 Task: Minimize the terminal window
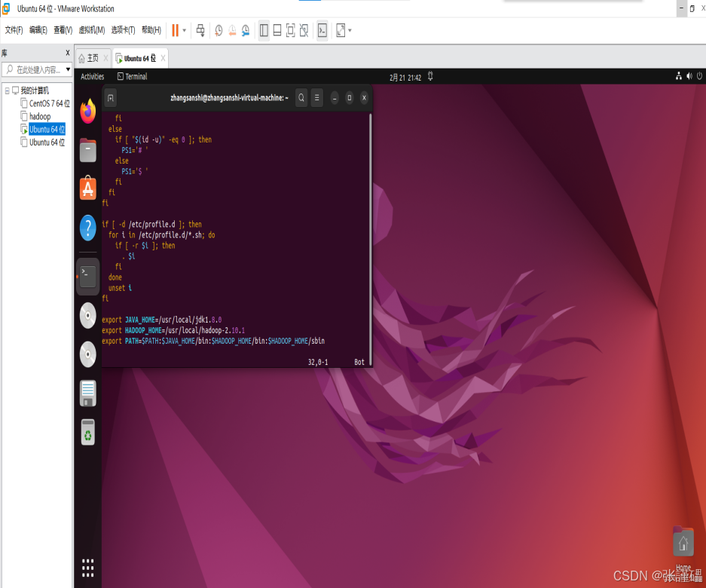point(335,98)
